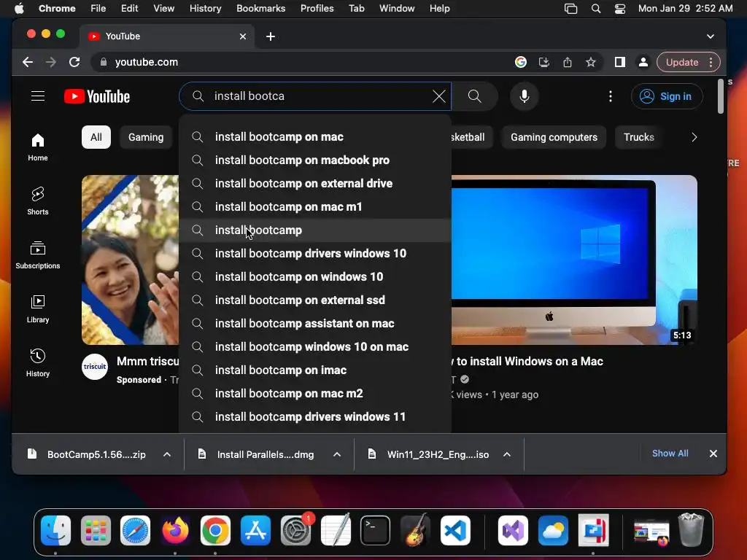The width and height of the screenshot is (747, 560).
Task: Click the youtube.com address bar
Action: 305,62
